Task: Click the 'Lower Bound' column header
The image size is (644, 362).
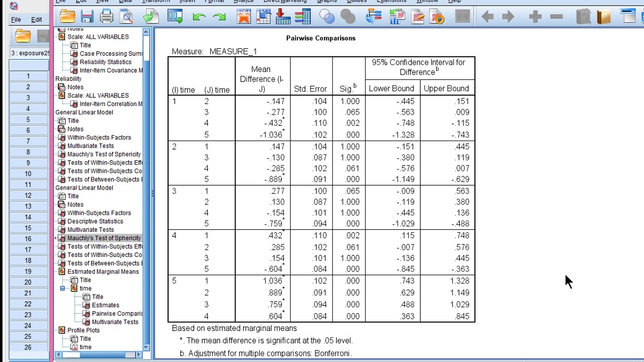Action: pyautogui.click(x=391, y=88)
